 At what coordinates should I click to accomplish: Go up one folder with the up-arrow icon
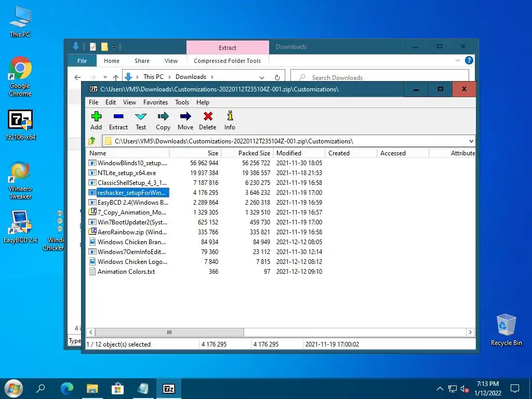click(x=91, y=141)
